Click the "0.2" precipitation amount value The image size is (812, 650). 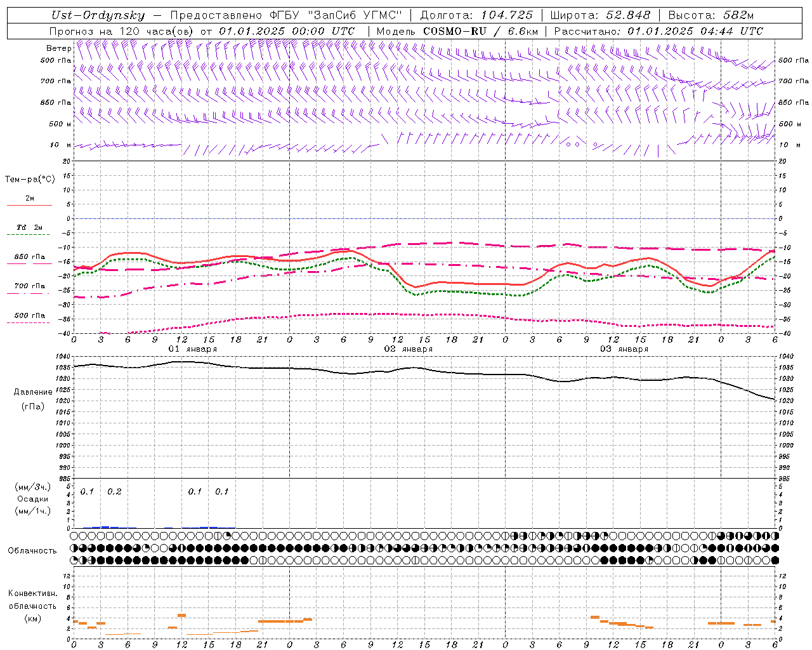pyautogui.click(x=114, y=492)
